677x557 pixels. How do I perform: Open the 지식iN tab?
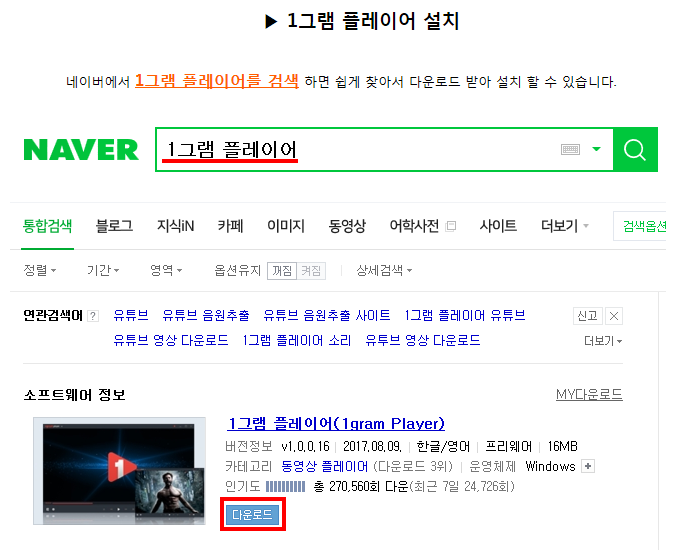click(x=175, y=226)
